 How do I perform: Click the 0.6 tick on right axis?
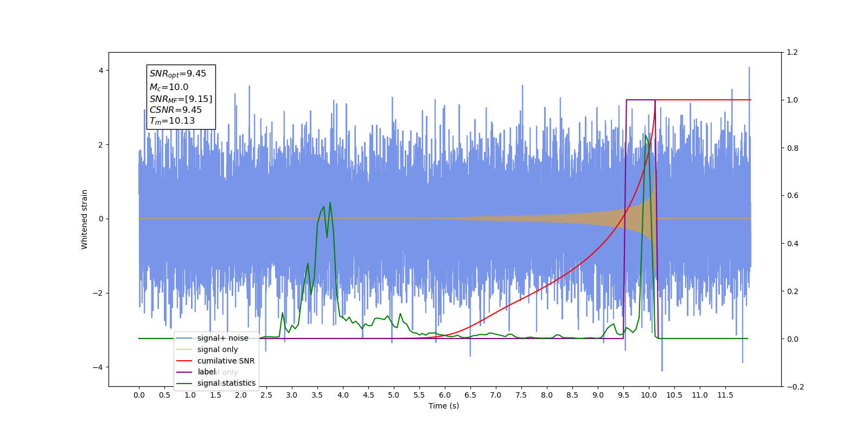pyautogui.click(x=793, y=195)
